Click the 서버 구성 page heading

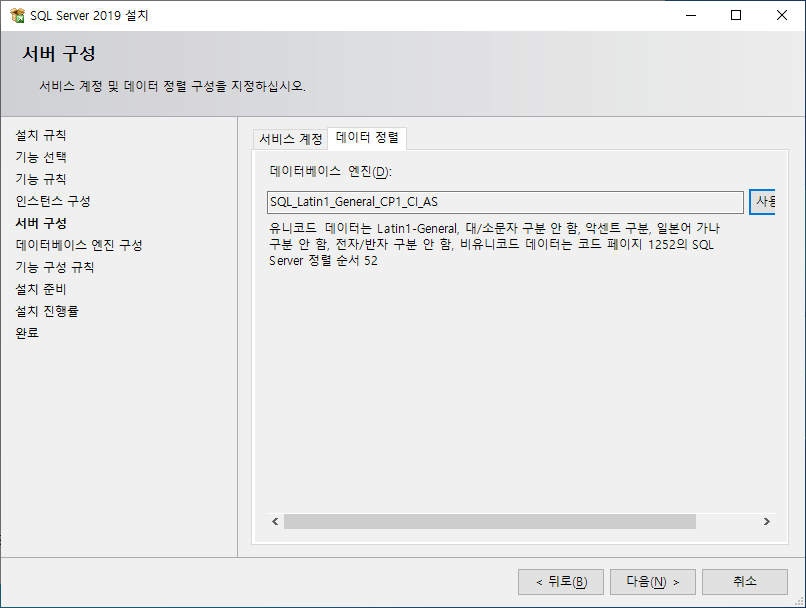coord(59,53)
